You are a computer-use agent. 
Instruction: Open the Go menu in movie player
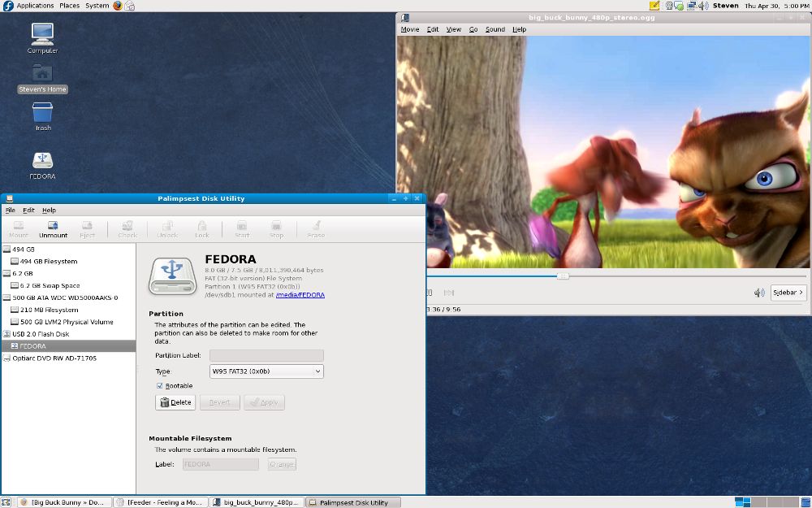tap(473, 29)
